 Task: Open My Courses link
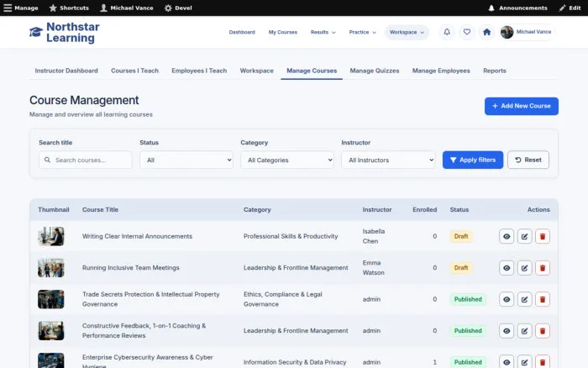(x=283, y=32)
